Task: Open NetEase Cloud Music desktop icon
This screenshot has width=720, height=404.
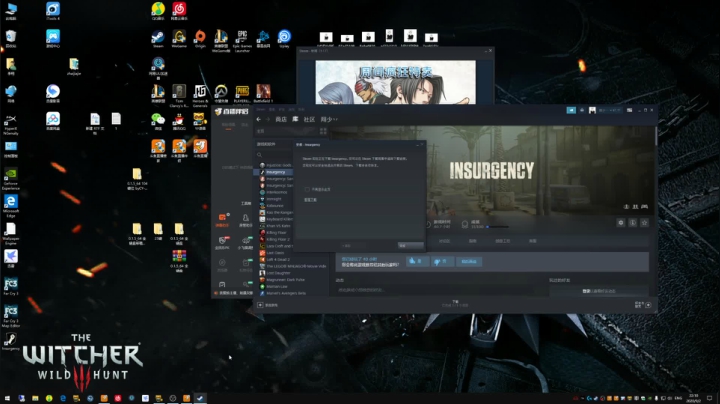Action: point(179,11)
